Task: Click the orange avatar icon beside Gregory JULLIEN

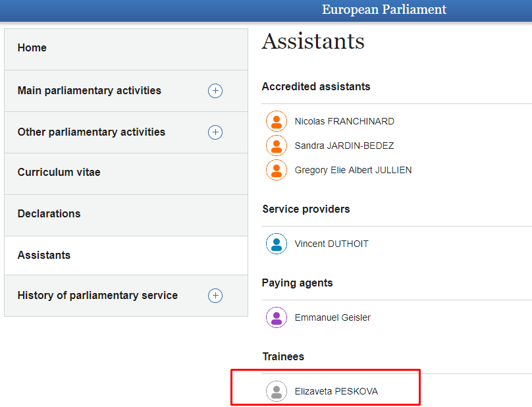Action: (277, 170)
